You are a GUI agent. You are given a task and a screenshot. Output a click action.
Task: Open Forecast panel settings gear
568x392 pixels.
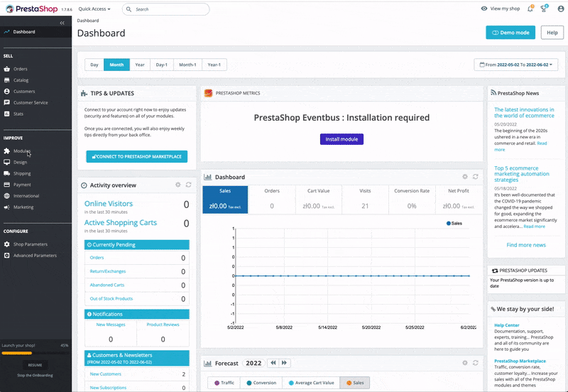click(465, 363)
